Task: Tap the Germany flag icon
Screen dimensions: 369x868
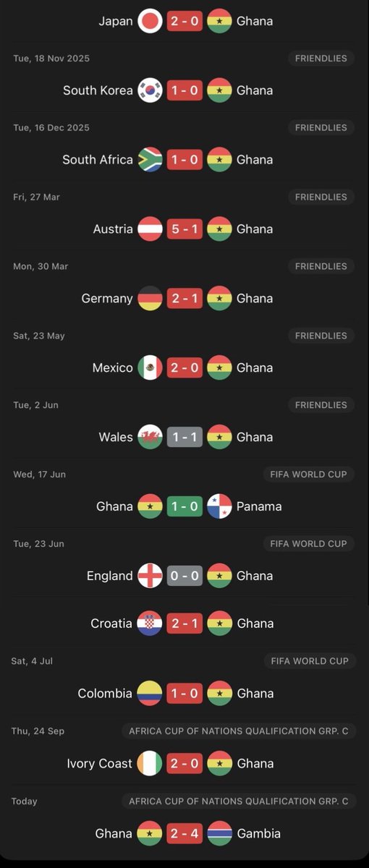Action: pos(150,299)
